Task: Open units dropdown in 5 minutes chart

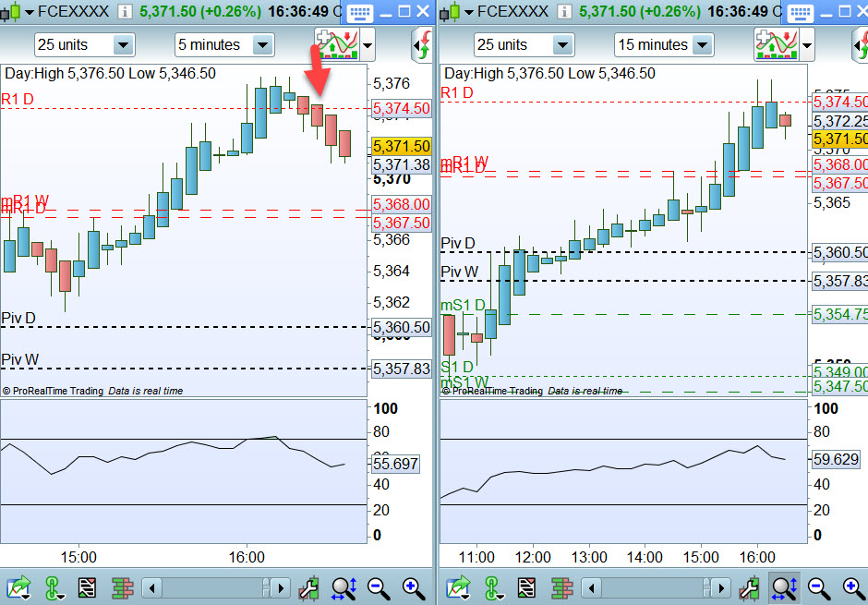Action: [123, 45]
